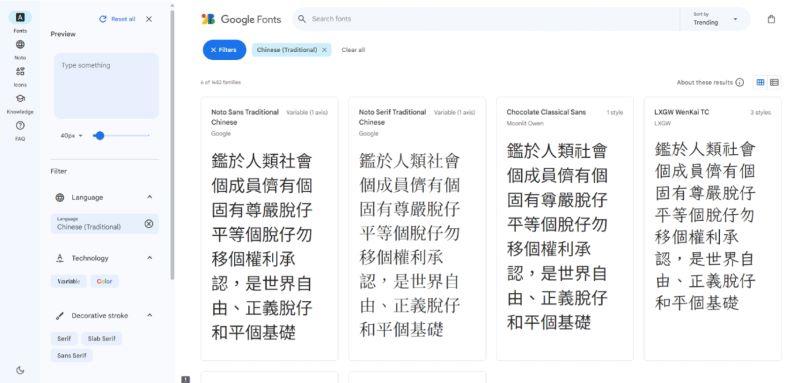Open Chocolate Classical Sans font card
The height and width of the screenshot is (383, 800).
point(565,229)
